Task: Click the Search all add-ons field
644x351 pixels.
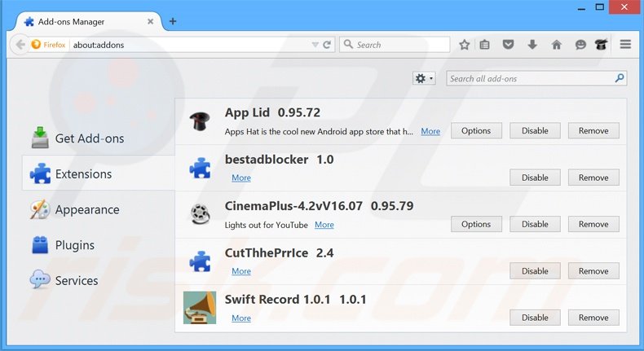Action: tap(530, 79)
